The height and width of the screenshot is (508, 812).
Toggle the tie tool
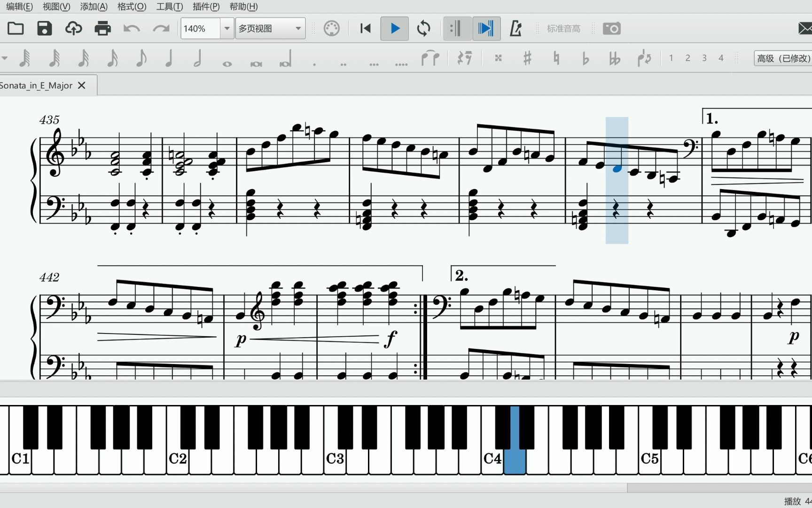(x=430, y=59)
